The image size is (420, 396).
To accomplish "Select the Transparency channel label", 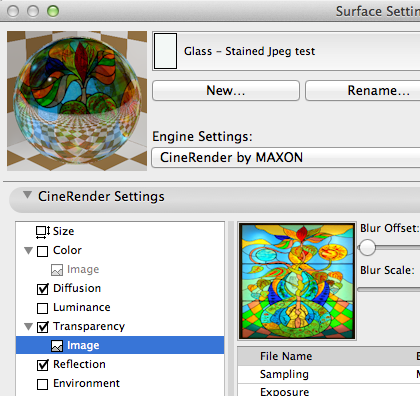I will 89,327.
